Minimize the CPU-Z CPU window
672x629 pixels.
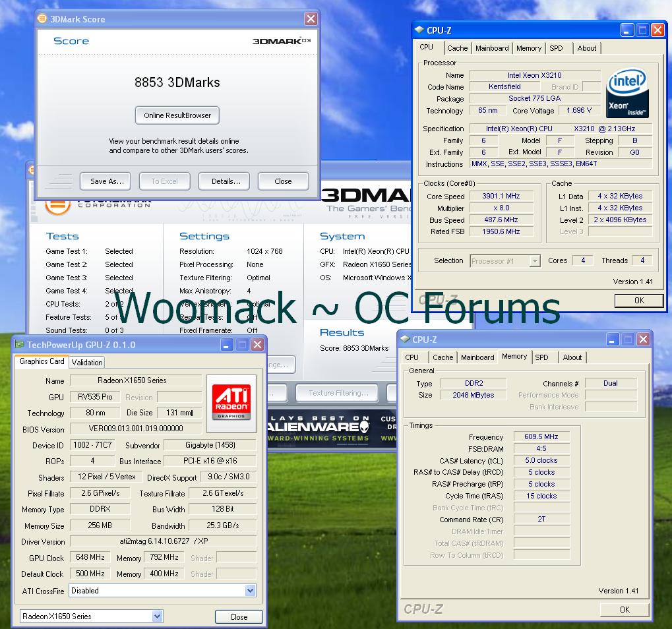(x=627, y=30)
